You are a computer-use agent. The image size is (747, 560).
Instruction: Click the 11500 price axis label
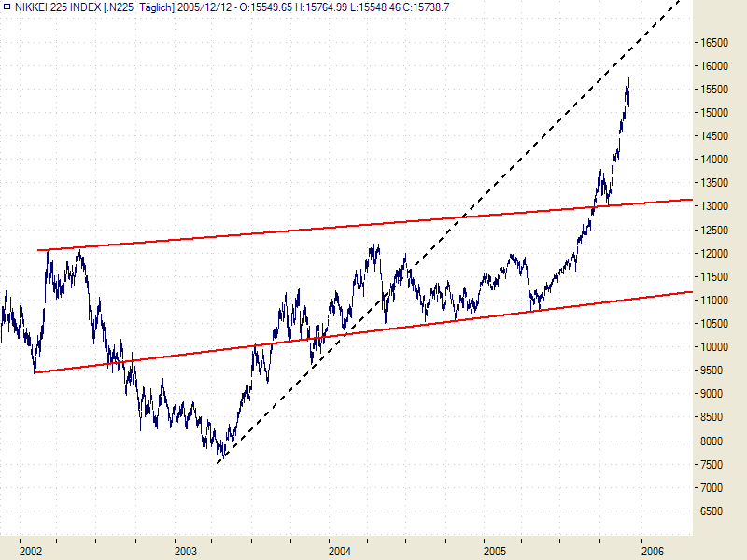tap(714, 277)
